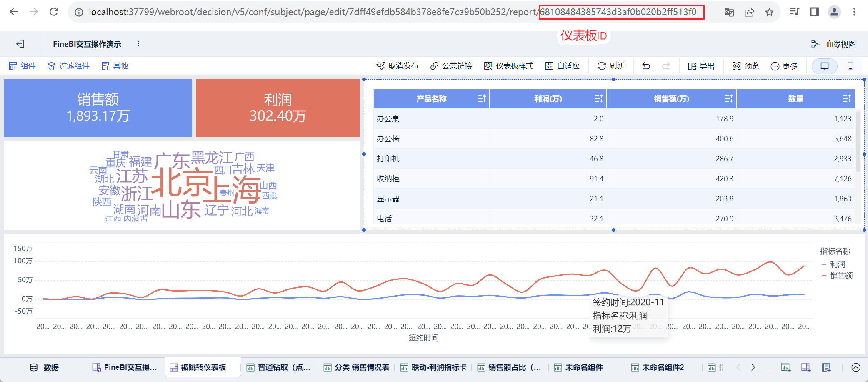Click the translate page icon

729,12
